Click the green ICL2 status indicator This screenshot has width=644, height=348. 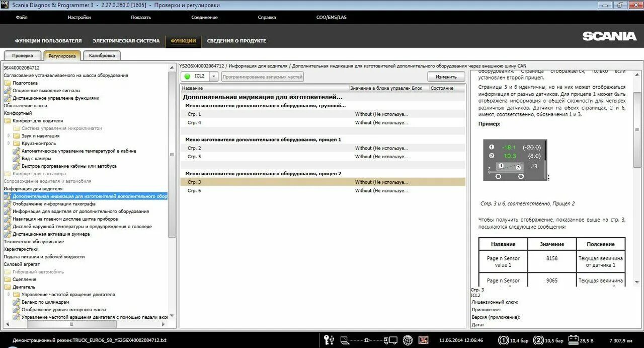187,77
